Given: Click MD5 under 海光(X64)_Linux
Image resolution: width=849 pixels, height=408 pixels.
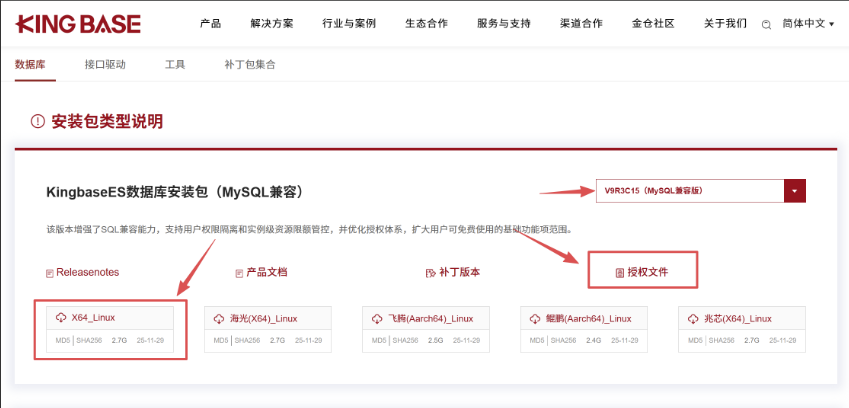Looking at the screenshot, I should (220, 341).
